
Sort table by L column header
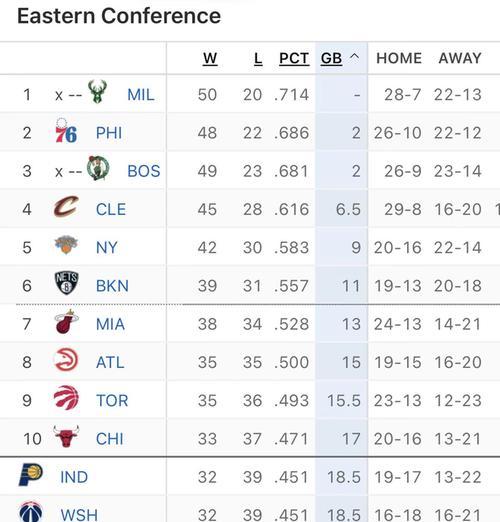pyautogui.click(x=258, y=59)
